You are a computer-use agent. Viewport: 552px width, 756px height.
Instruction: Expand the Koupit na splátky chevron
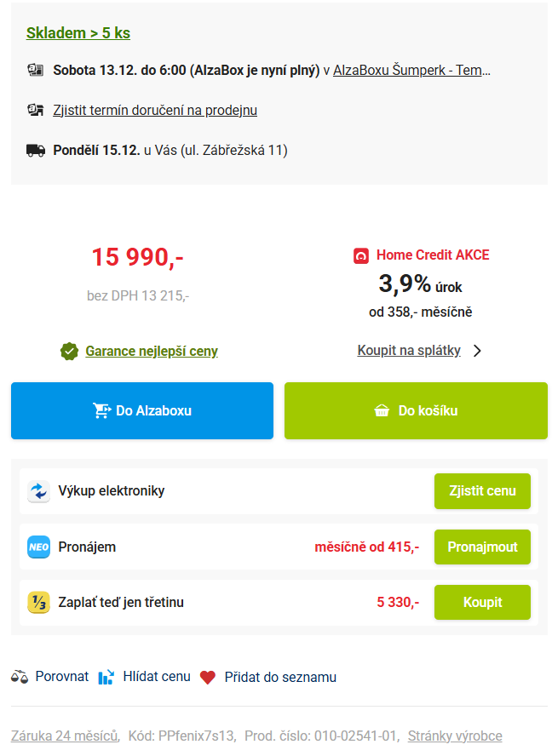pyautogui.click(x=477, y=351)
